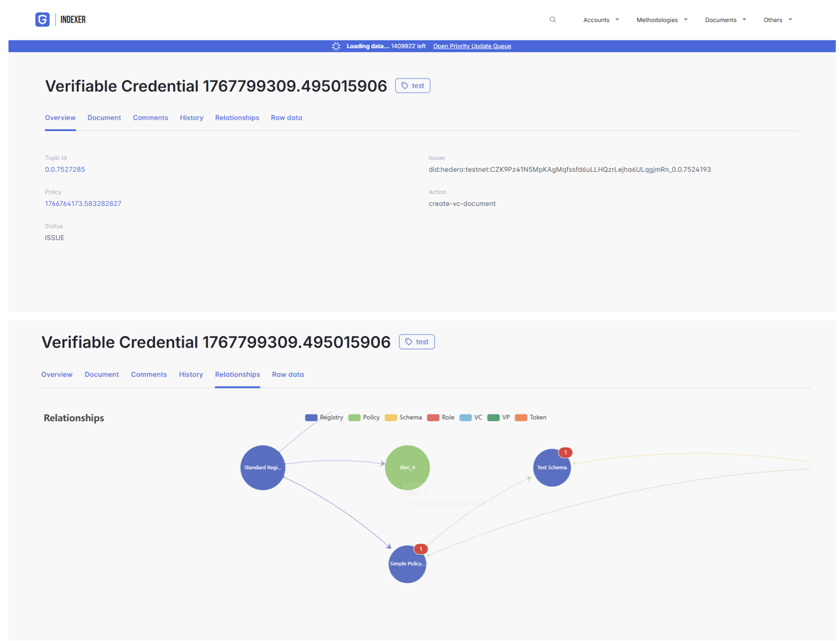
Task: Toggle Schema legend filter
Action: (404, 417)
